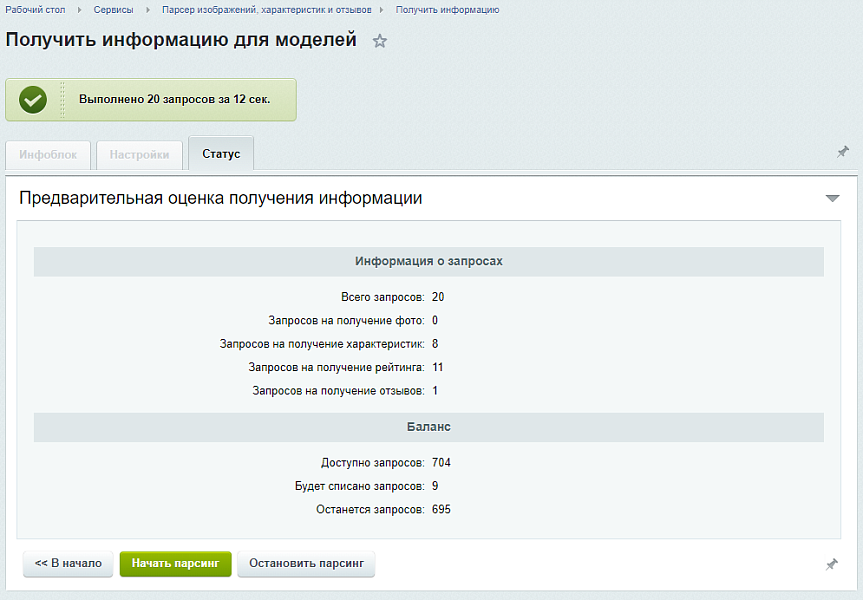Add page to favorites with star icon
Image resolution: width=863 pixels, height=600 pixels.
pyautogui.click(x=380, y=41)
